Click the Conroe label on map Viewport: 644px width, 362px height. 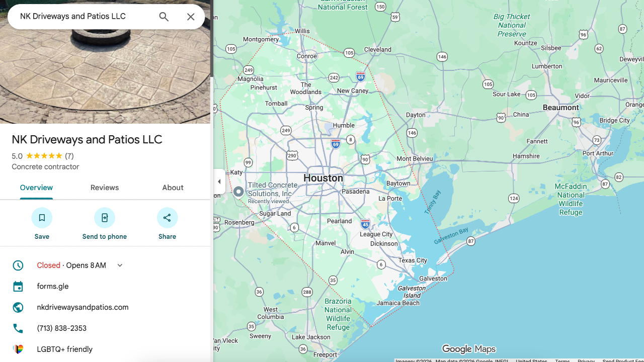point(307,56)
